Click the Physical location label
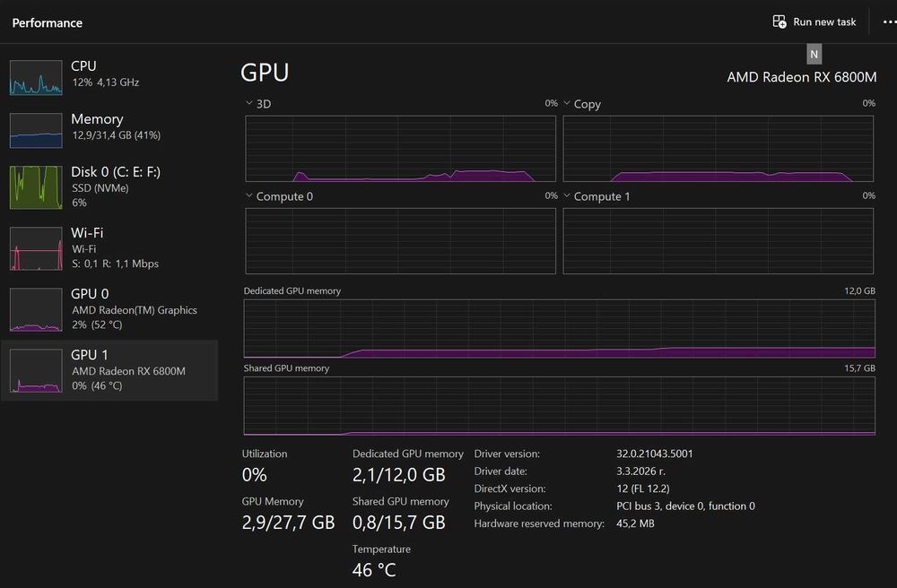897x588 pixels. pos(513,506)
